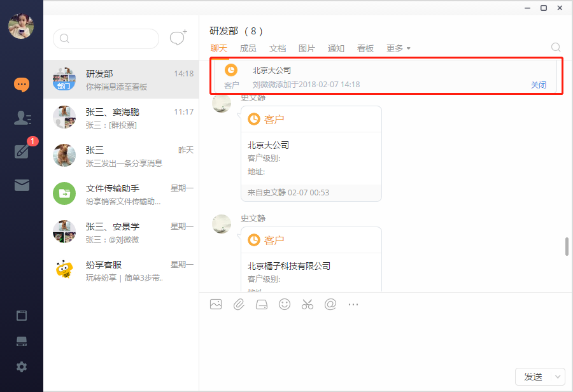
Task: Select the 研发部 conversation
Action: [x=122, y=80]
